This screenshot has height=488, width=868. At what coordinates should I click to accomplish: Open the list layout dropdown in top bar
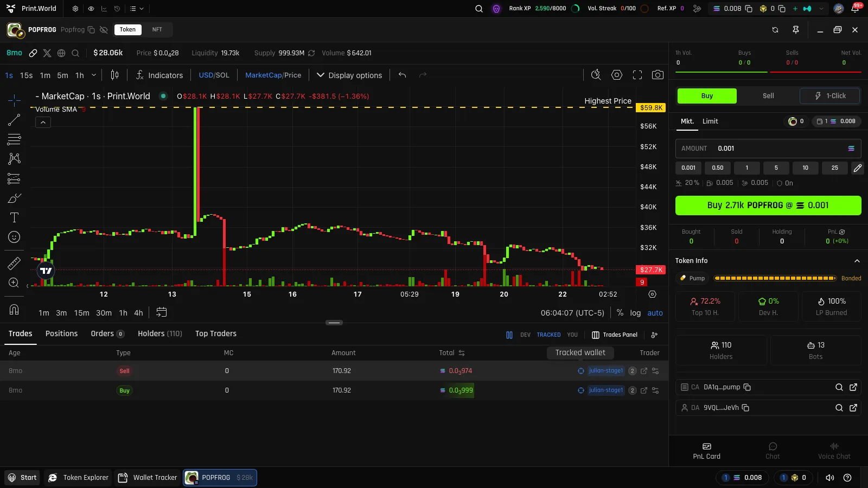(137, 9)
